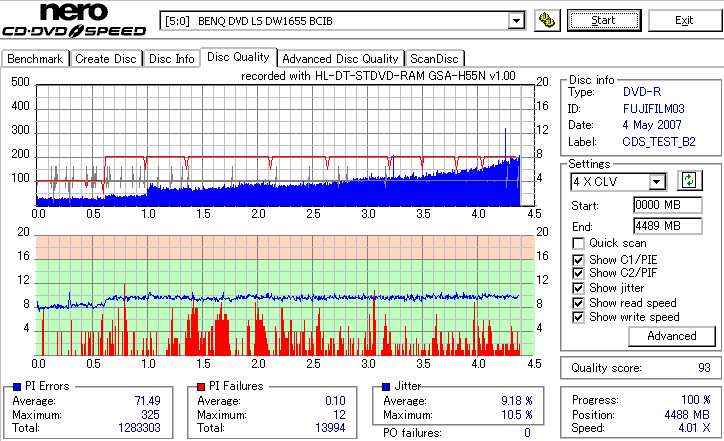Uncheck Show C1/PIE option
Image resolution: width=724 pixels, height=441 pixels.
click(578, 260)
